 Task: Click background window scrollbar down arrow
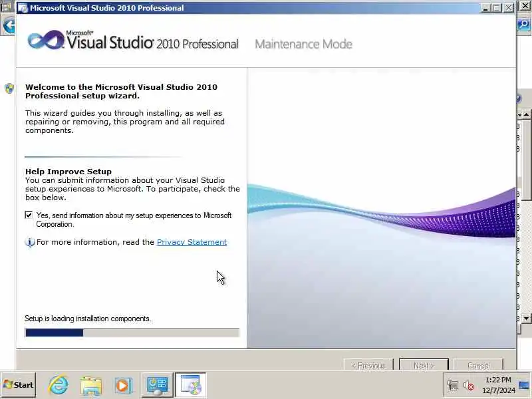click(526, 319)
